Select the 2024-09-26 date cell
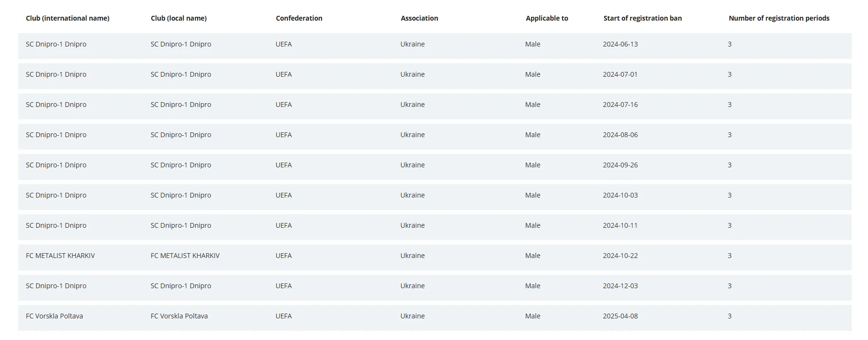Screen dimensions: 868x340 point(620,165)
